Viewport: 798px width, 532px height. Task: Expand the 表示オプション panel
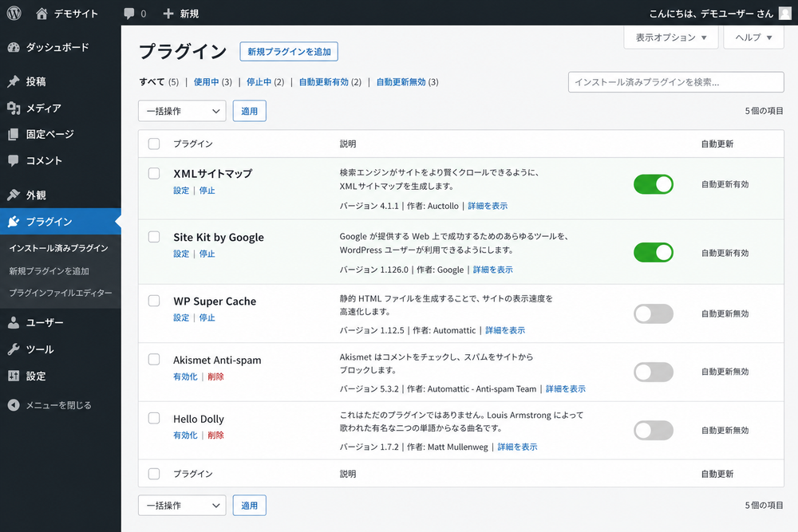[x=671, y=37]
